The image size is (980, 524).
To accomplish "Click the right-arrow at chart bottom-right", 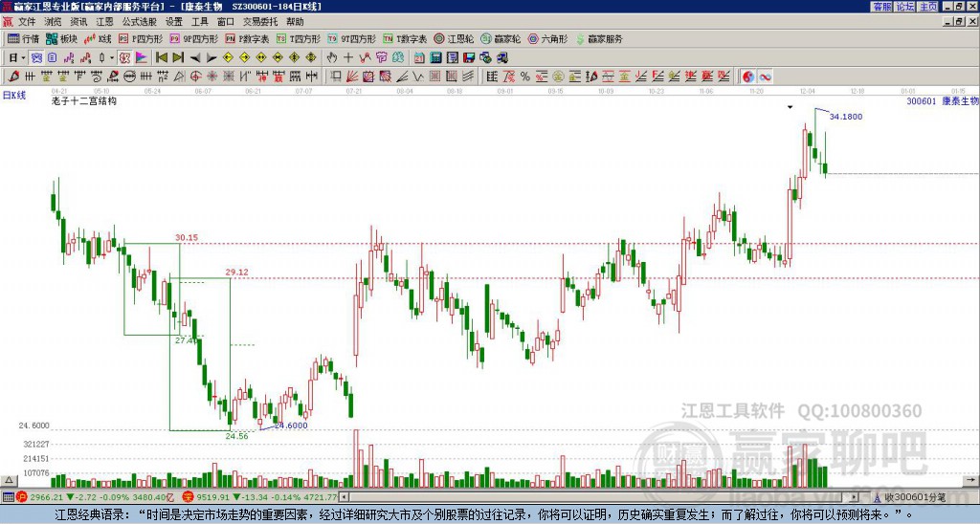I will 971,480.
